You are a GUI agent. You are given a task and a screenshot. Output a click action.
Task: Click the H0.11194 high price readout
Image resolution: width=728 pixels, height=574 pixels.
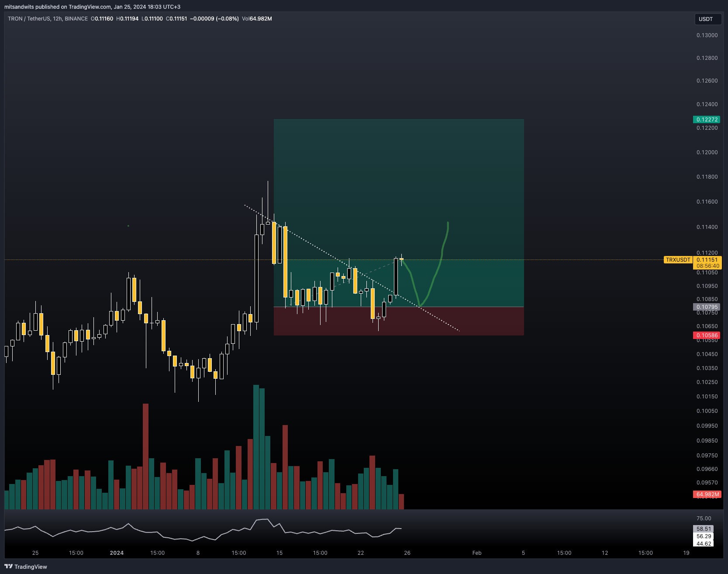point(127,19)
